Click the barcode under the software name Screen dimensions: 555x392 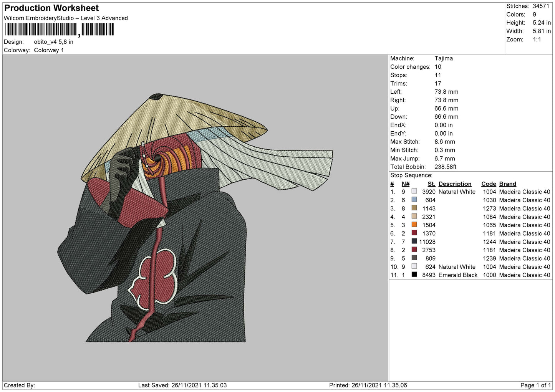(x=60, y=30)
